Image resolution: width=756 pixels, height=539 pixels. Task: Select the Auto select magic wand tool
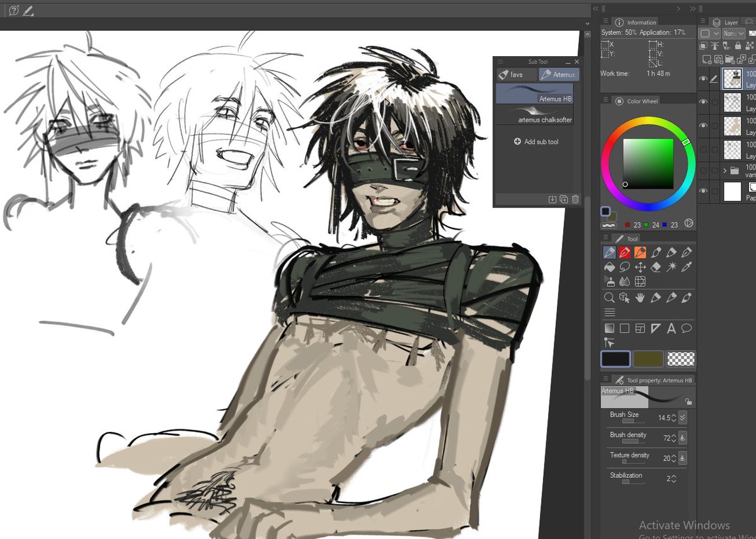(x=672, y=267)
